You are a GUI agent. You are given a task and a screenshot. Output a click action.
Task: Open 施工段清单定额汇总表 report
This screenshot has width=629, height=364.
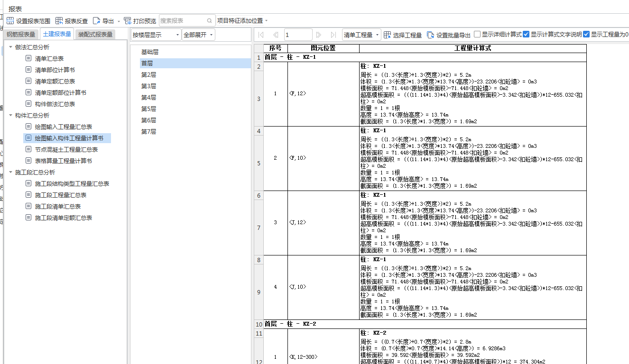(x=64, y=218)
